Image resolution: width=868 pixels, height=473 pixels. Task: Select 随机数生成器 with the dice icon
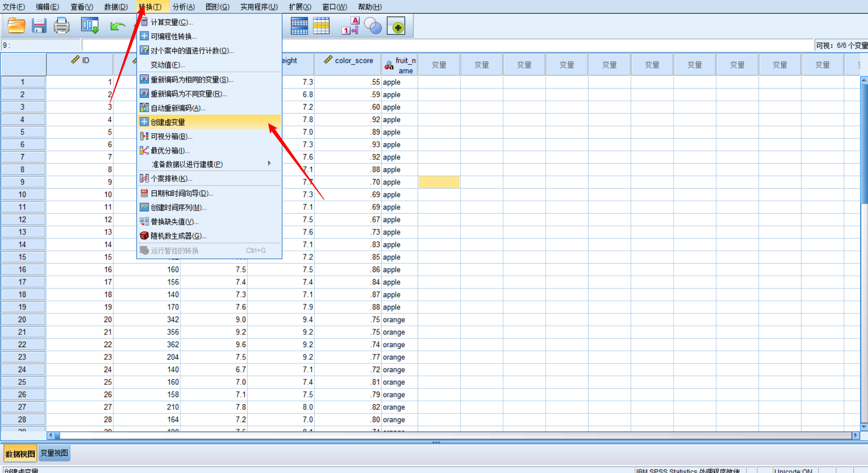tap(177, 236)
